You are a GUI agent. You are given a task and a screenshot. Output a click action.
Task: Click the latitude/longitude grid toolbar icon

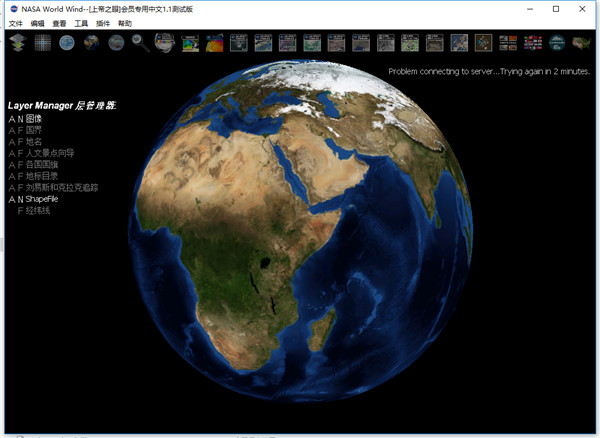pyautogui.click(x=42, y=42)
